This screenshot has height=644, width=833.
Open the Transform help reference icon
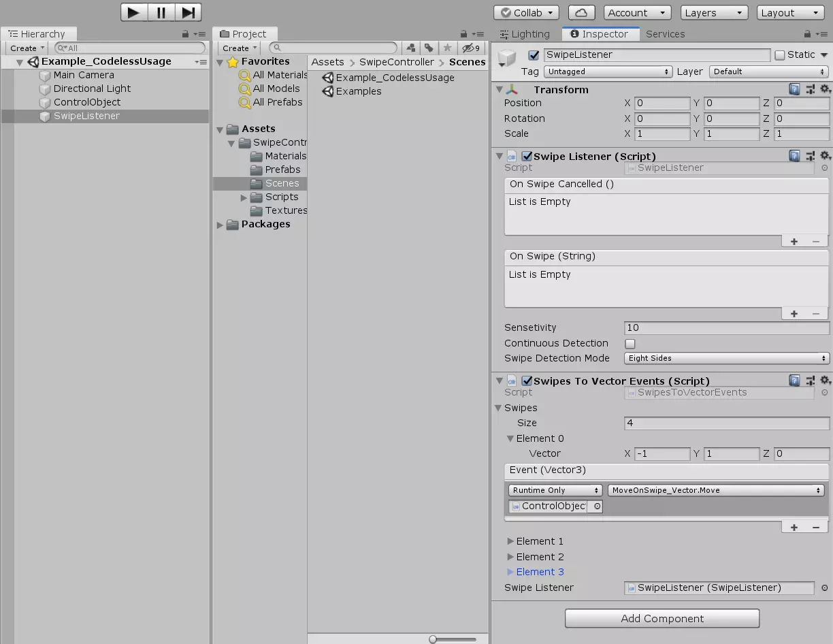pyautogui.click(x=794, y=89)
